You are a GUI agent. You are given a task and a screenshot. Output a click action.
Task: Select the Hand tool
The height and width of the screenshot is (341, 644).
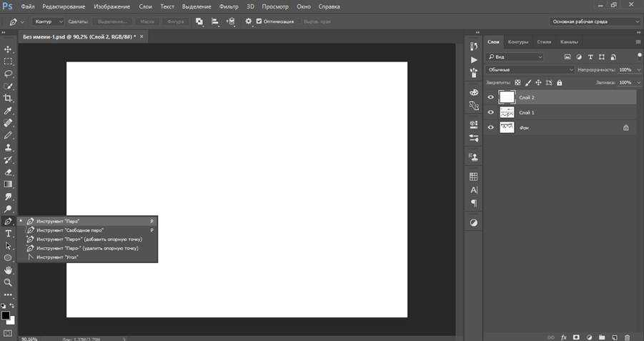(x=9, y=270)
